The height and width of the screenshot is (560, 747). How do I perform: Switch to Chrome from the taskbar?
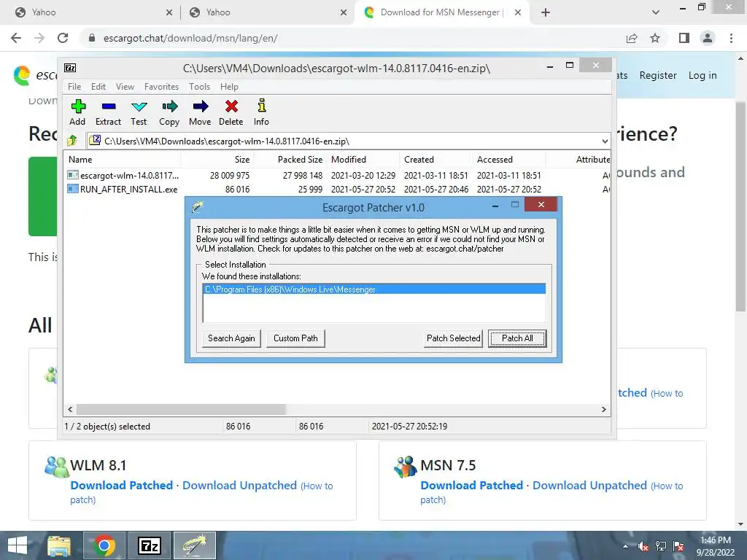tap(104, 545)
